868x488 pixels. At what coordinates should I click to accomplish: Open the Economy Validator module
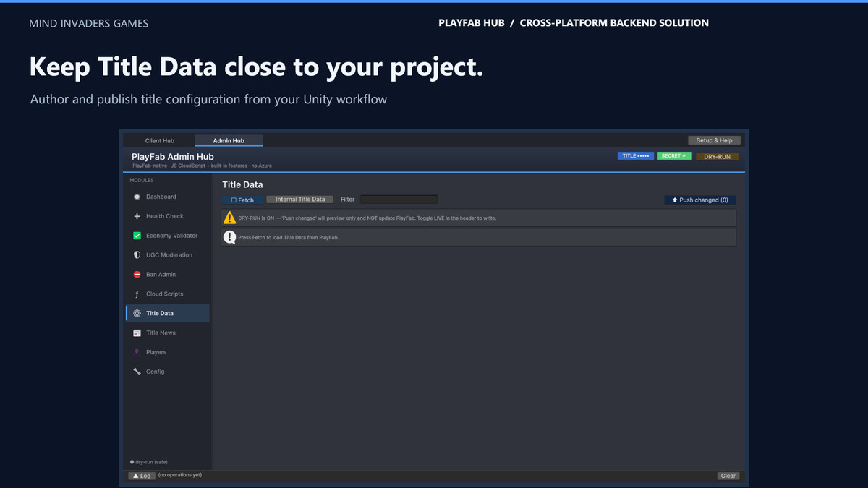tap(168, 236)
